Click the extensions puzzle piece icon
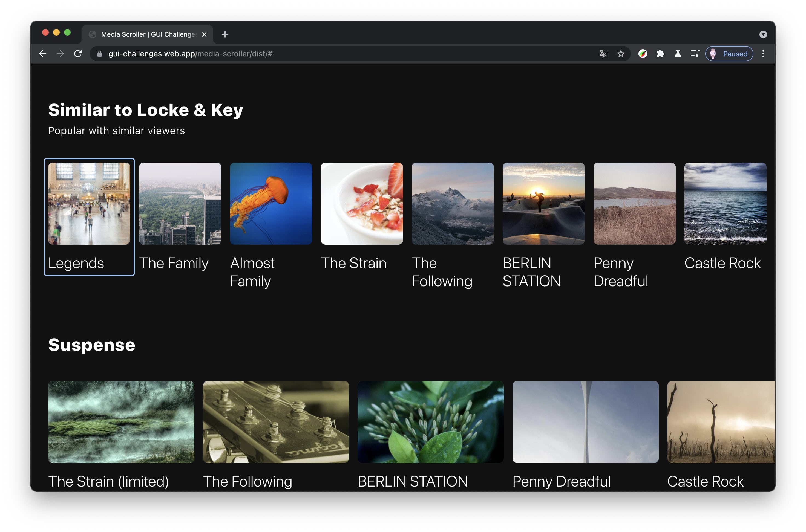The image size is (806, 532). pyautogui.click(x=661, y=53)
